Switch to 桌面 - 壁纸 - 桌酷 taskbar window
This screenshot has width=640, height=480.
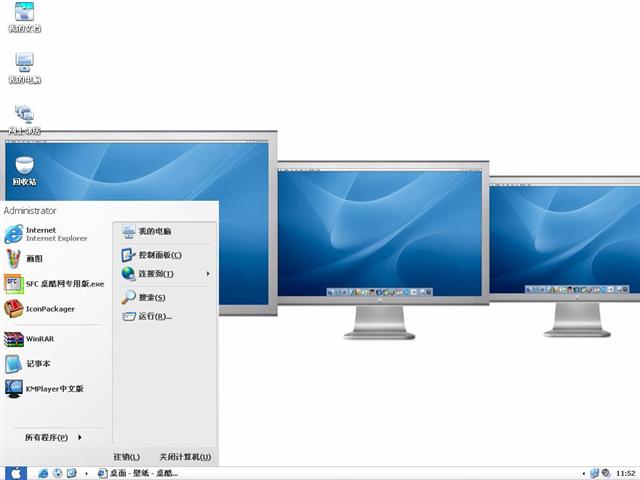(x=138, y=473)
